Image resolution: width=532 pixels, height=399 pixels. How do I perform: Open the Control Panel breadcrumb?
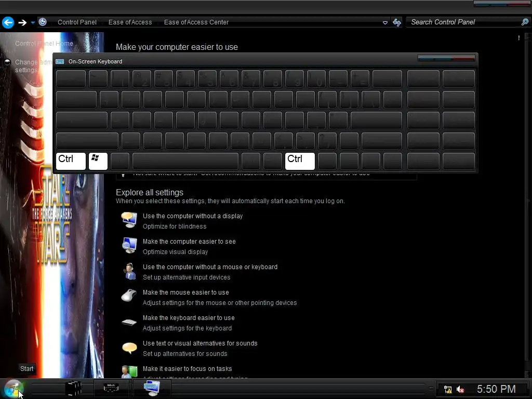77,22
